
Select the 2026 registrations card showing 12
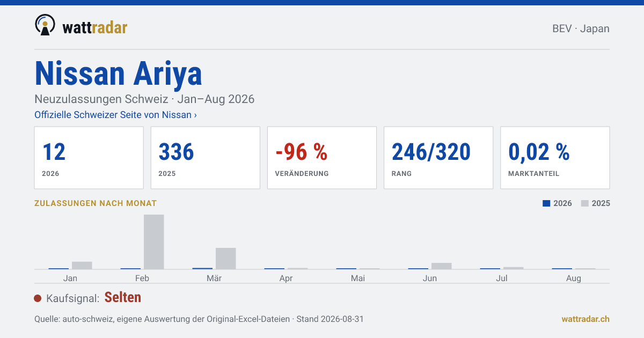(89, 158)
